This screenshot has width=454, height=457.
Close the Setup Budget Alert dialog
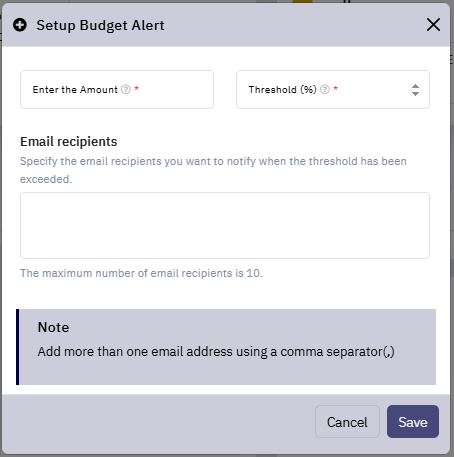coord(433,25)
